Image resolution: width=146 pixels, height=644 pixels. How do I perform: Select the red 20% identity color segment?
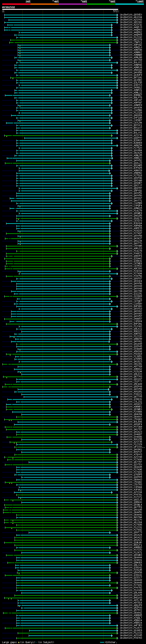coord(16,4)
